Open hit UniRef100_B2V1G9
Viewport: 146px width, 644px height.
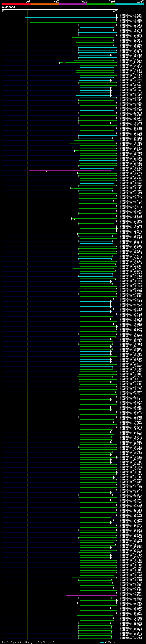(x=131, y=40)
